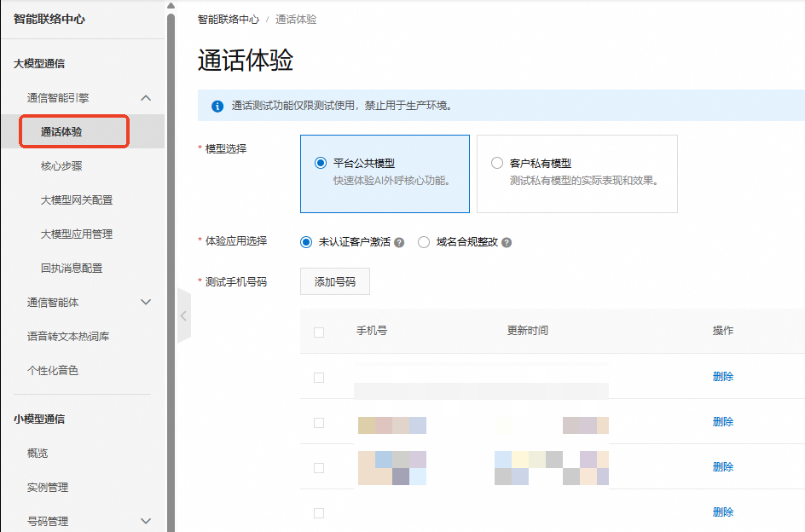Select the 客户私有模型 radio option
The height and width of the screenshot is (532, 805).
[496, 163]
